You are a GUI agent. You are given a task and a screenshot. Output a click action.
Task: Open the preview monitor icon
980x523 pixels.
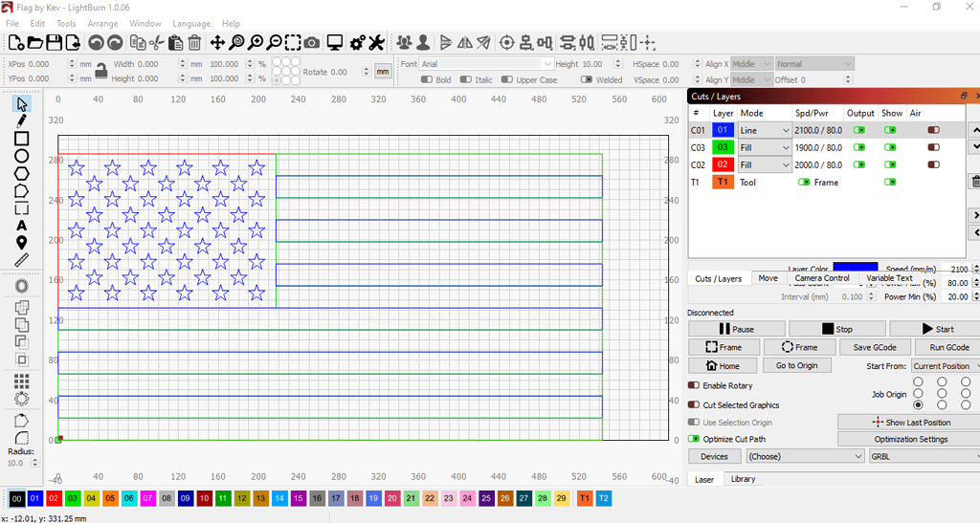coord(335,42)
